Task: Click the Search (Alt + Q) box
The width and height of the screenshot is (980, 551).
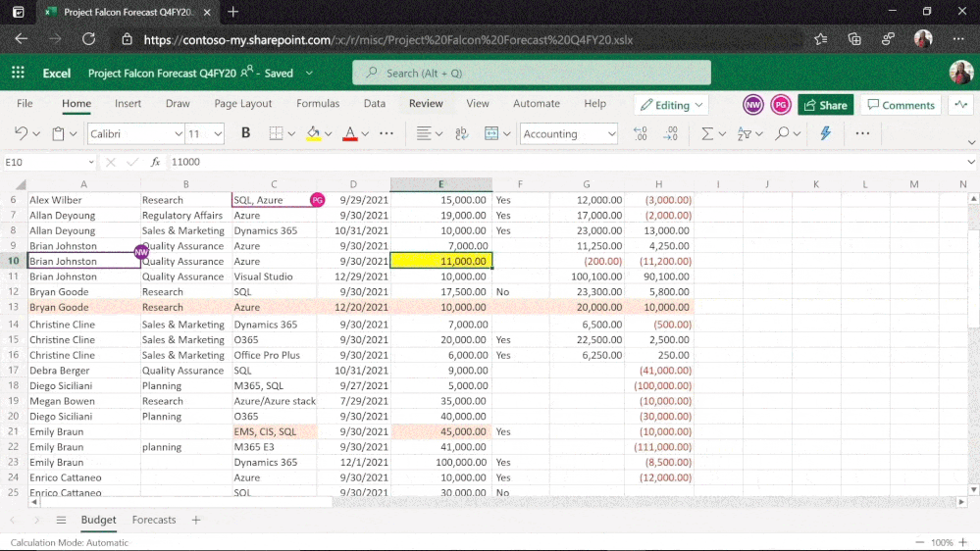Action: [532, 74]
